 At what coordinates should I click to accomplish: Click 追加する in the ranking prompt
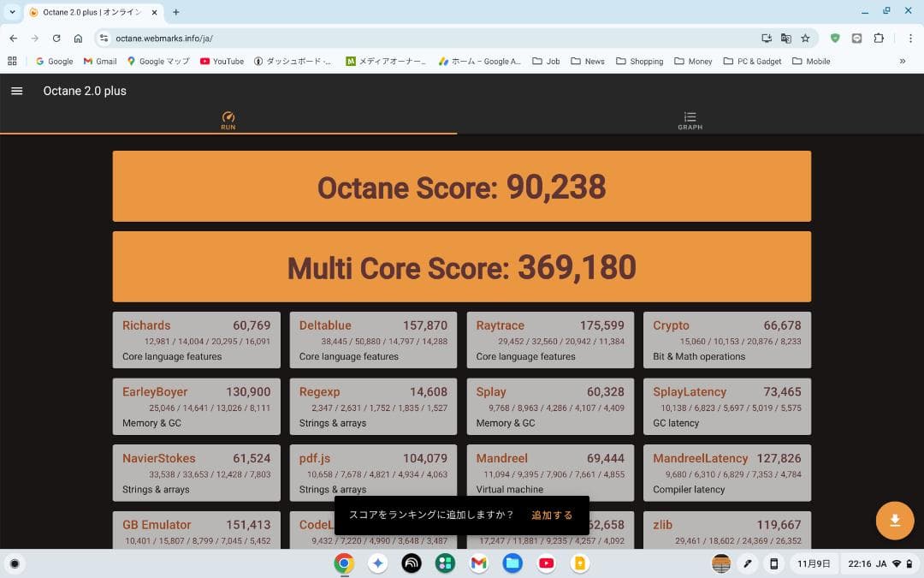(552, 515)
